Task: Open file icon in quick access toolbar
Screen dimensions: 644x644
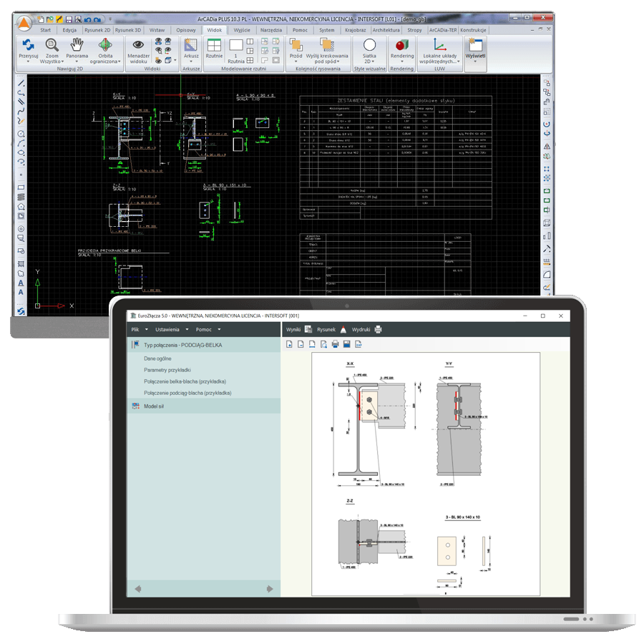Action: [x=49, y=19]
